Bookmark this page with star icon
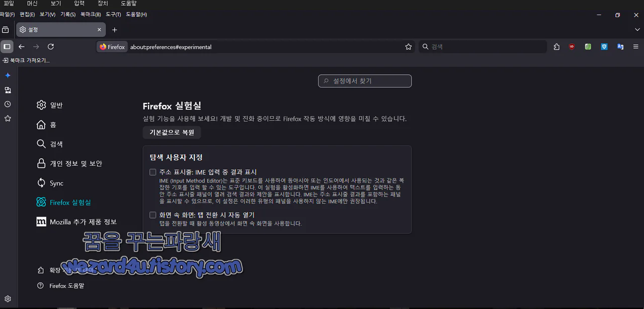 [409, 47]
